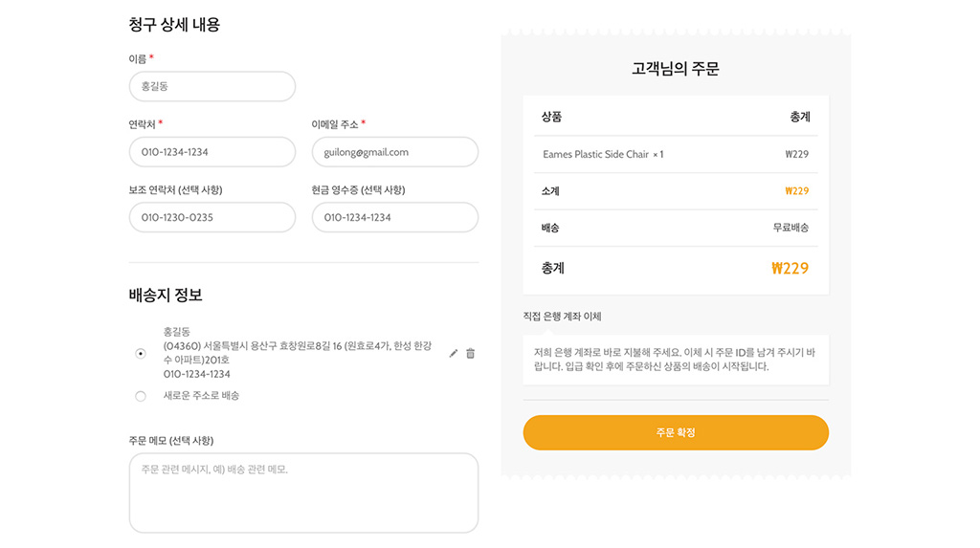Image resolution: width=980 pixels, height=548 pixels.
Task: Focus the 이름 input field
Action: 212,86
